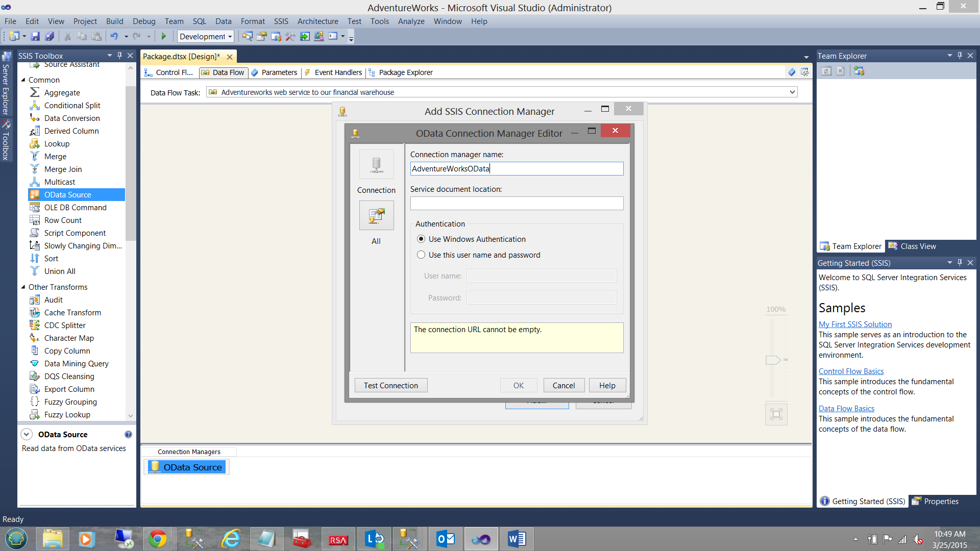This screenshot has width=980, height=551.
Task: Click the Test Connection button
Action: click(x=390, y=385)
